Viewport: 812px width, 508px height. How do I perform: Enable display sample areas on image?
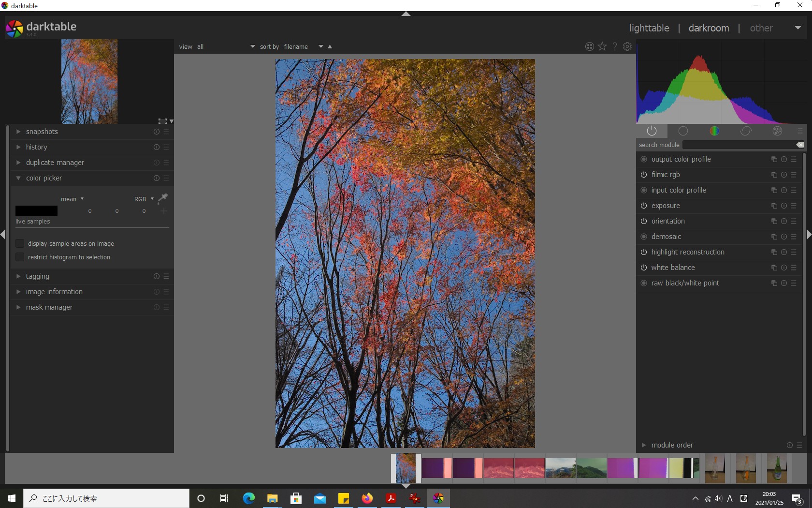[x=20, y=243]
